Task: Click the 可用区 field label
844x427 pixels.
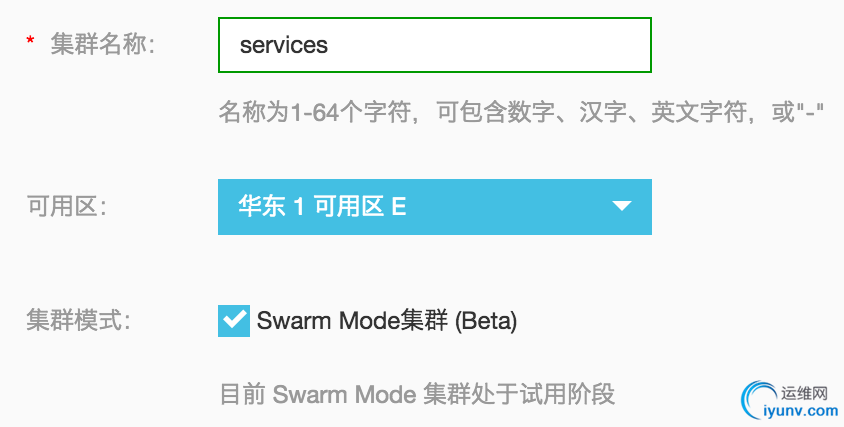Action: tap(67, 207)
